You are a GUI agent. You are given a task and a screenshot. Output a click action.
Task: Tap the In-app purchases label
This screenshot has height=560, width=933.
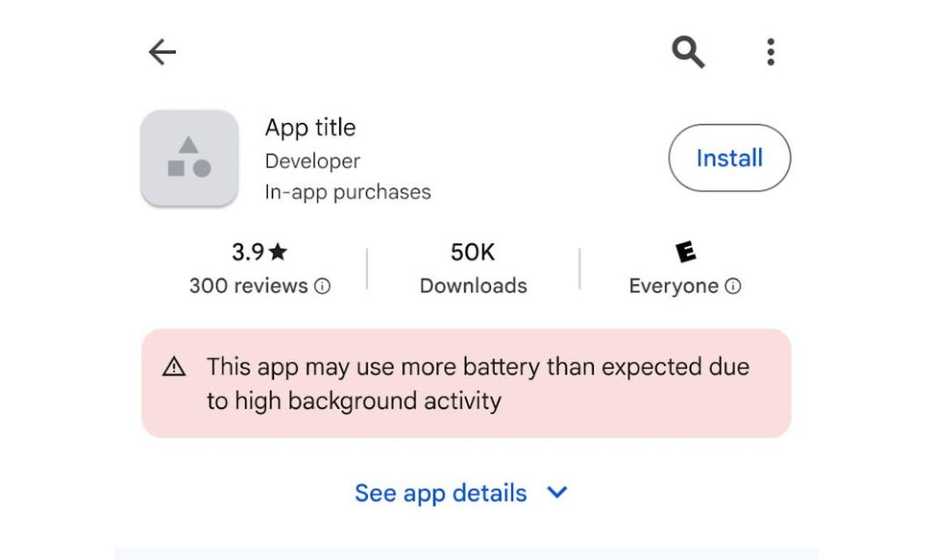coord(347,191)
